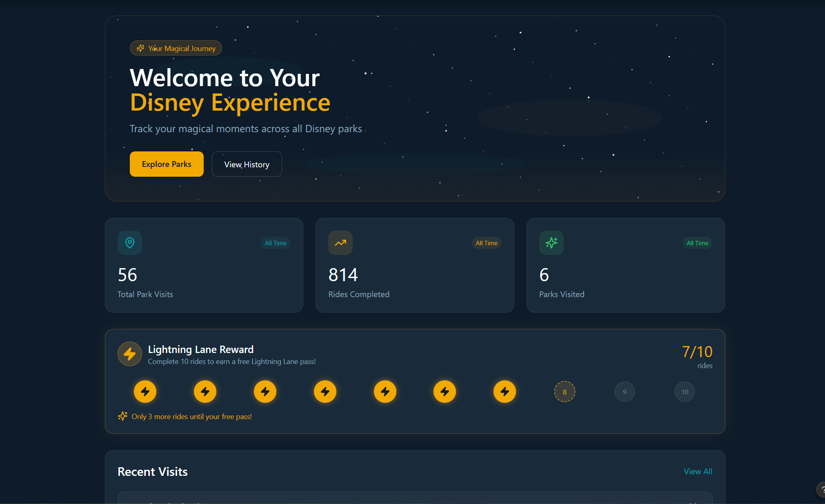Viewport: 825px width, 504px height.
Task: Click the Lightning Lane Reward bolt icon
Action: 129,353
